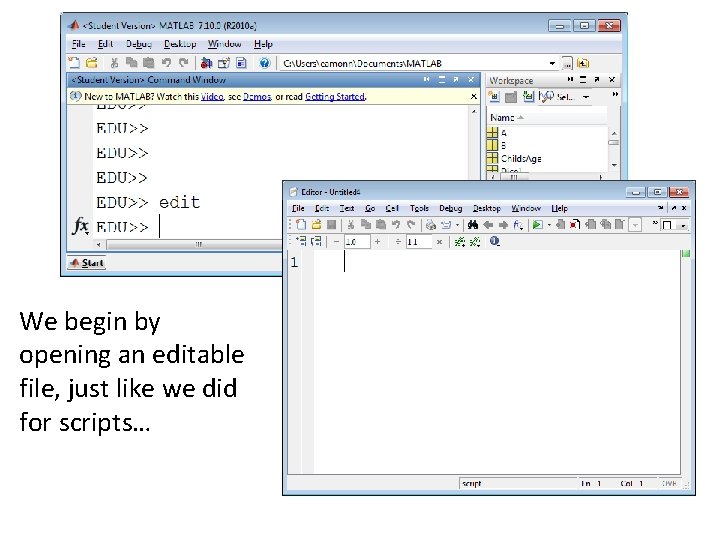Image resolution: width=720 pixels, height=540 pixels.
Task: Undock the Workspace panel
Action: (x=597, y=79)
